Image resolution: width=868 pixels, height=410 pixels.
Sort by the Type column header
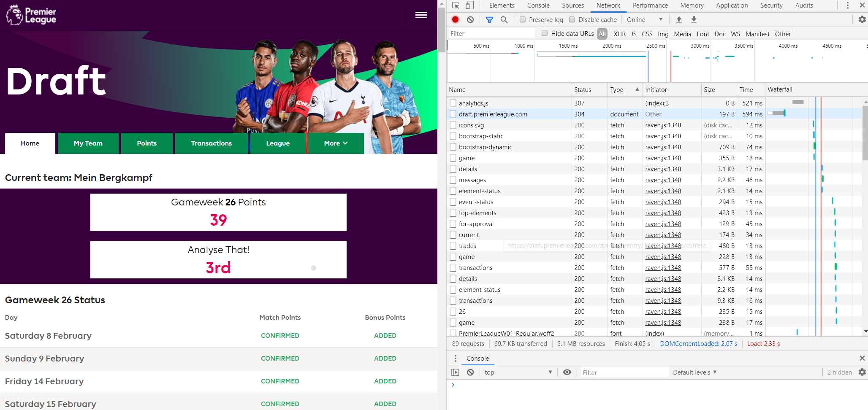625,89
